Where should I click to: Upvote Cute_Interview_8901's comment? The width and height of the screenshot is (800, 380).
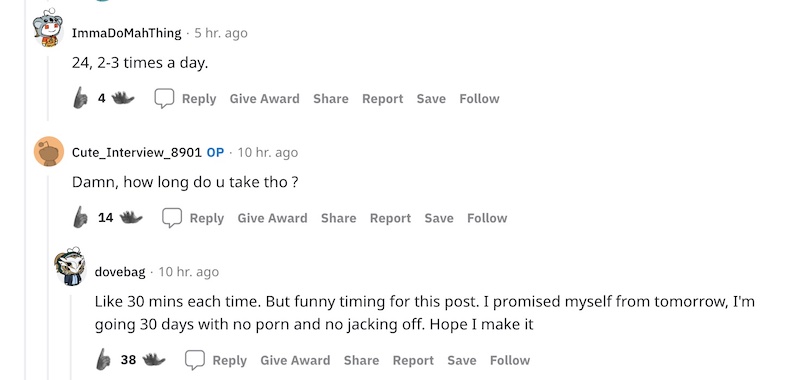coord(80,217)
